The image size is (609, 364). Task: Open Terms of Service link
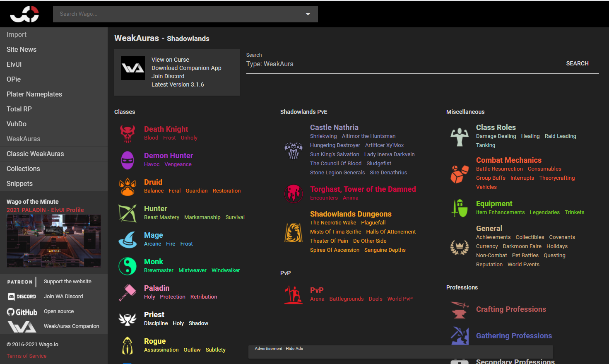click(26, 356)
